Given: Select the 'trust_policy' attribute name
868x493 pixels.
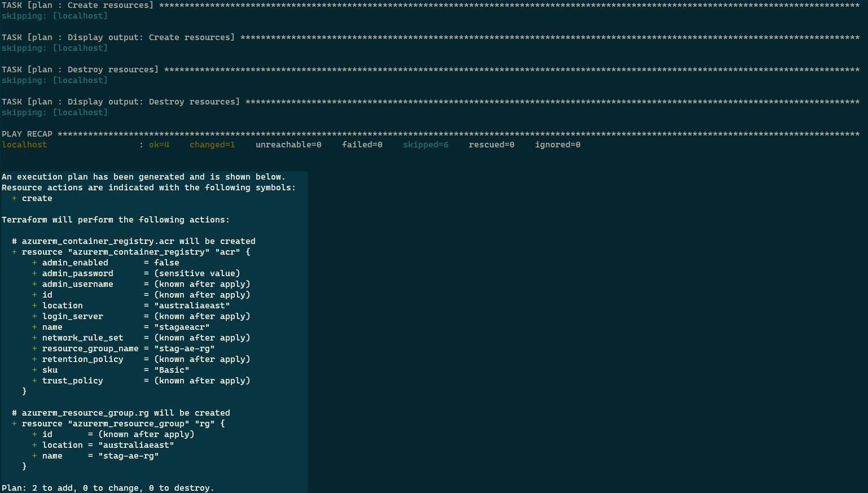Looking at the screenshot, I should coord(73,381).
